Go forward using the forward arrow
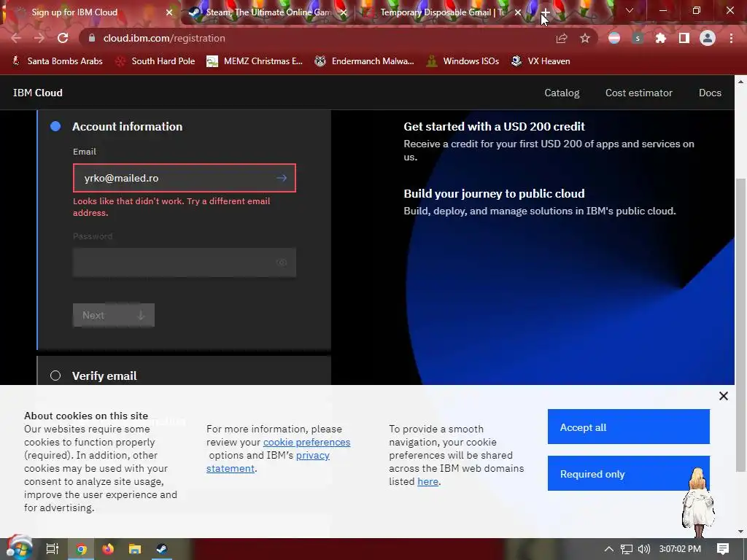The height and width of the screenshot is (560, 747). [39, 38]
